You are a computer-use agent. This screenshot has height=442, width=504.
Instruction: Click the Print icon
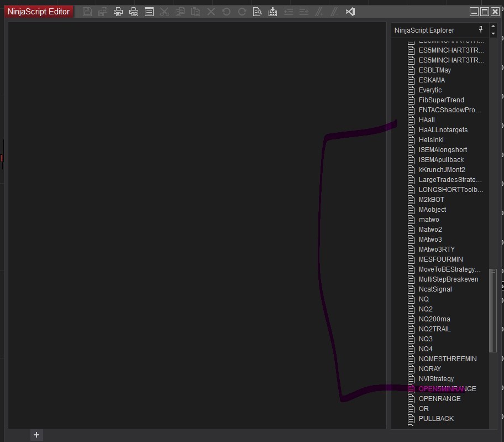coord(118,12)
